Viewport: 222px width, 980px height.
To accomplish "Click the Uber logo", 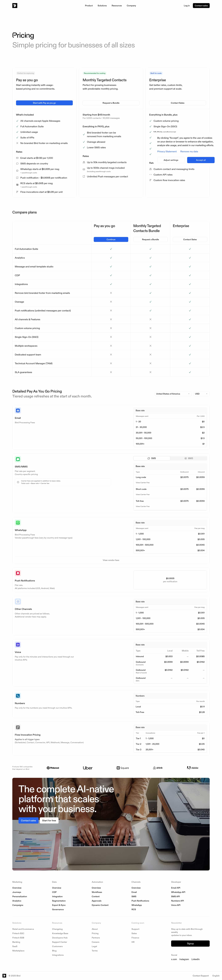I will tap(88, 768).
